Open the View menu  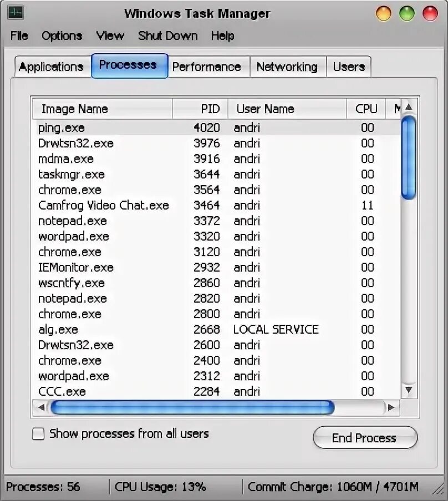pos(110,35)
